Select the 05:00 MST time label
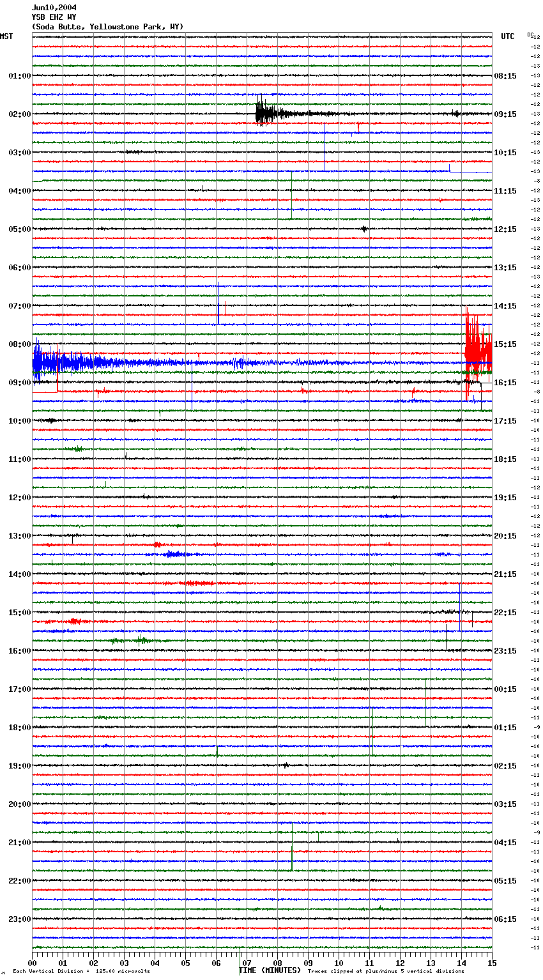543x980 pixels. point(20,229)
